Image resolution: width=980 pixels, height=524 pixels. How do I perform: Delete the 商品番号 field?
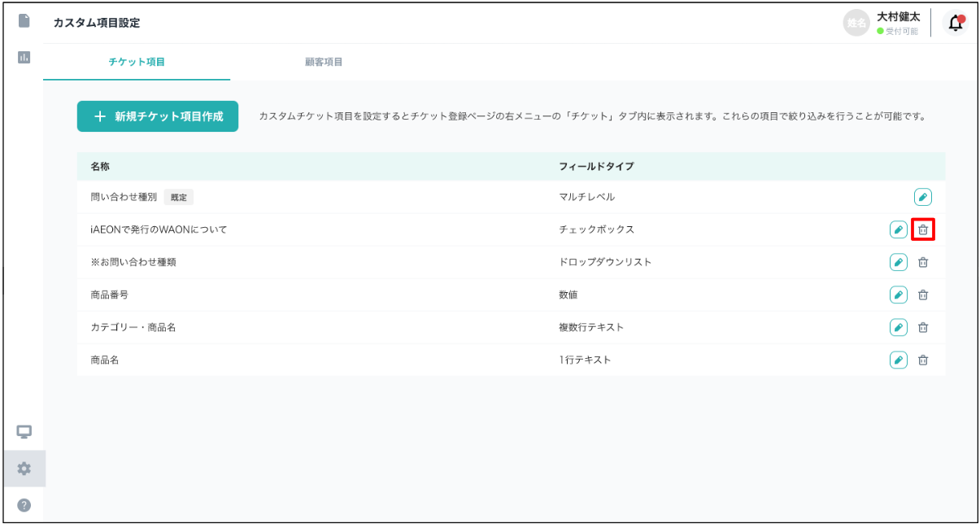[x=923, y=295]
